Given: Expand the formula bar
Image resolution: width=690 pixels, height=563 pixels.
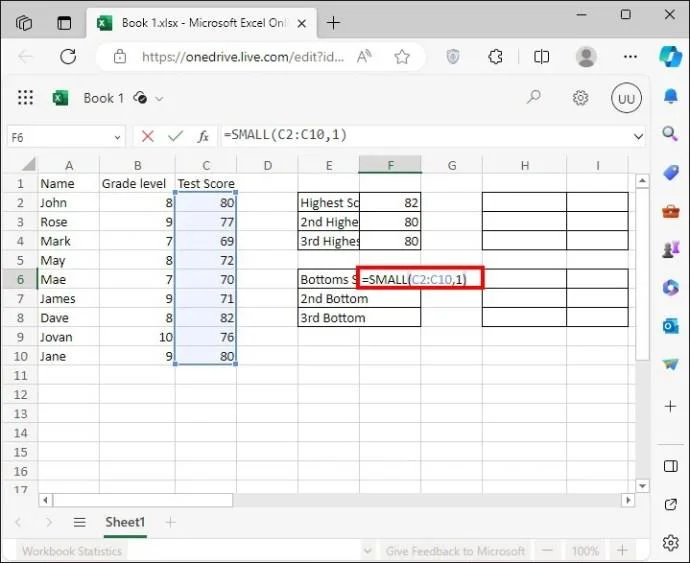Looking at the screenshot, I should [x=638, y=137].
